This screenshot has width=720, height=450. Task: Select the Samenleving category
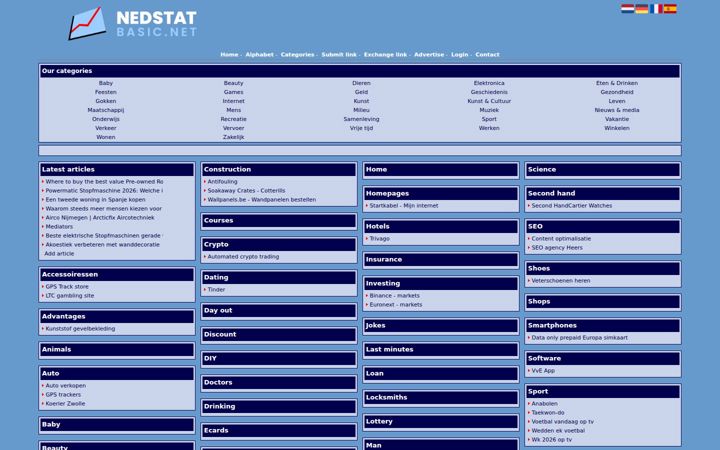tap(361, 119)
